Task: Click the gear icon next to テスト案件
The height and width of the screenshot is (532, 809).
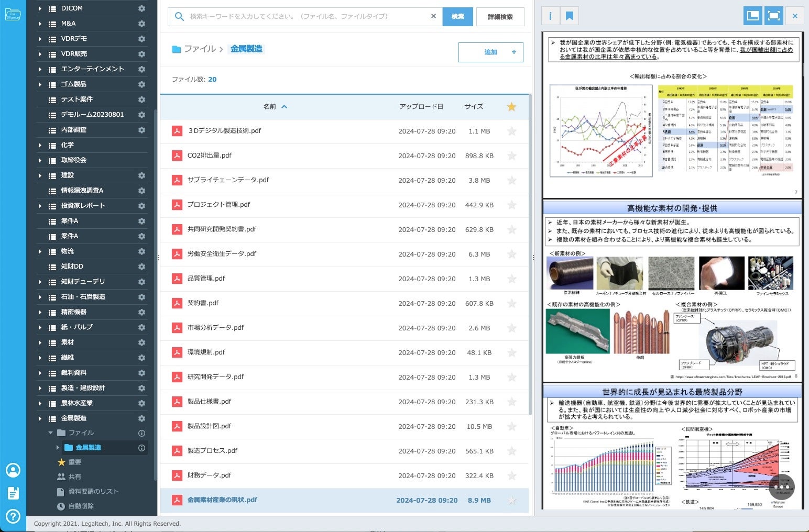Action: (x=141, y=99)
